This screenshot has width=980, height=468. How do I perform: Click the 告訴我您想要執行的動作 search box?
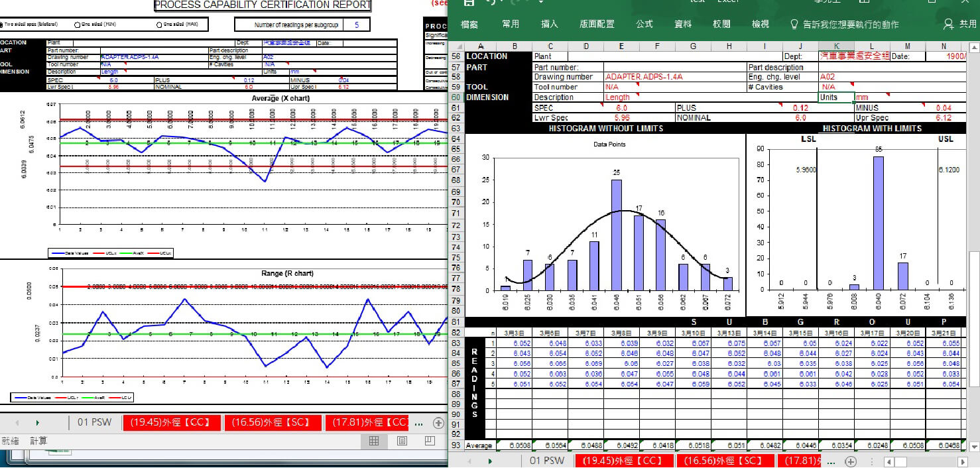click(x=851, y=24)
